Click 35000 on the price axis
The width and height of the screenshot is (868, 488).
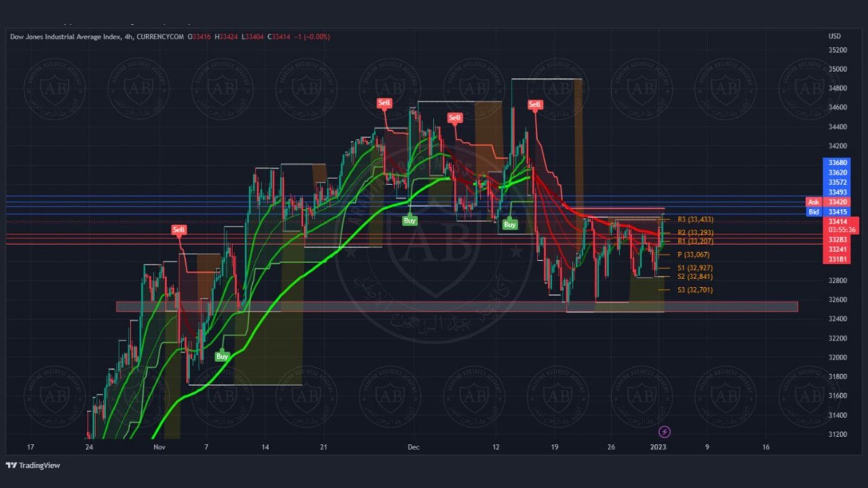[x=837, y=69]
